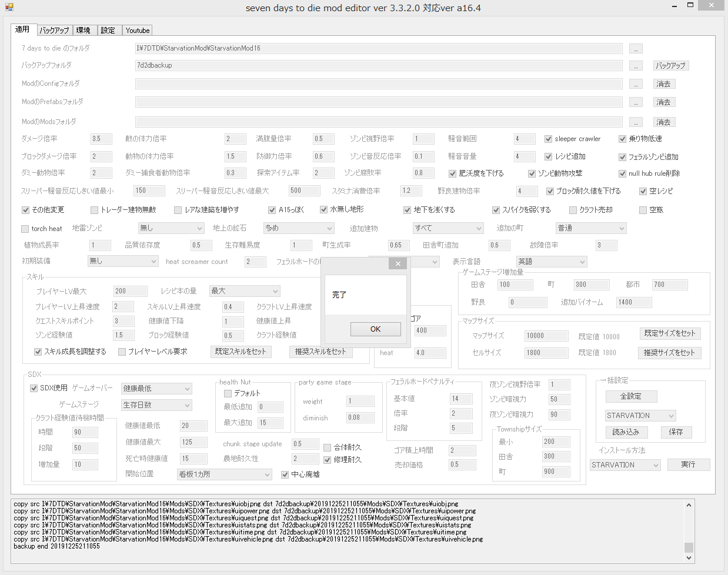This screenshot has height=575, width=728.
Task: Open the 設定 tab
Action: [x=108, y=30]
